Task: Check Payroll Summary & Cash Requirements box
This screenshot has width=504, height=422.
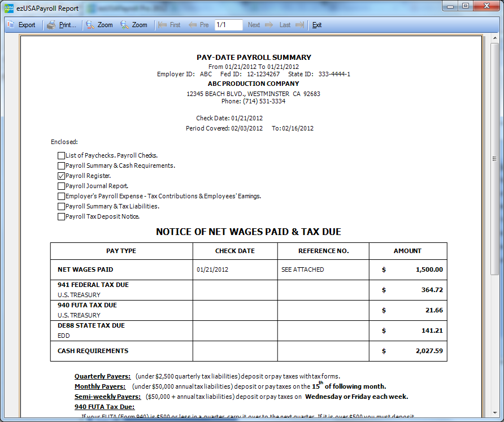Action: [61, 166]
